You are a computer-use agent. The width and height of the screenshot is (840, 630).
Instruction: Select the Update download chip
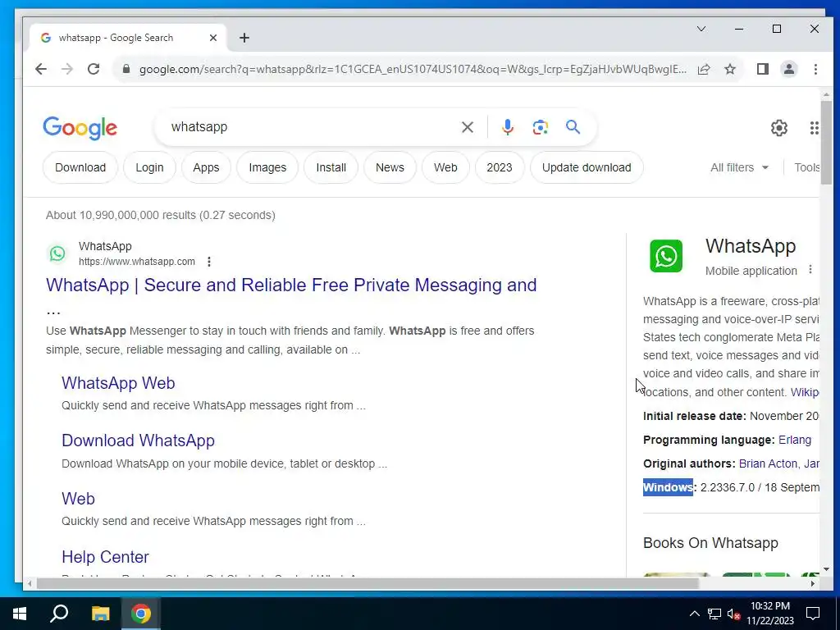pyautogui.click(x=587, y=167)
